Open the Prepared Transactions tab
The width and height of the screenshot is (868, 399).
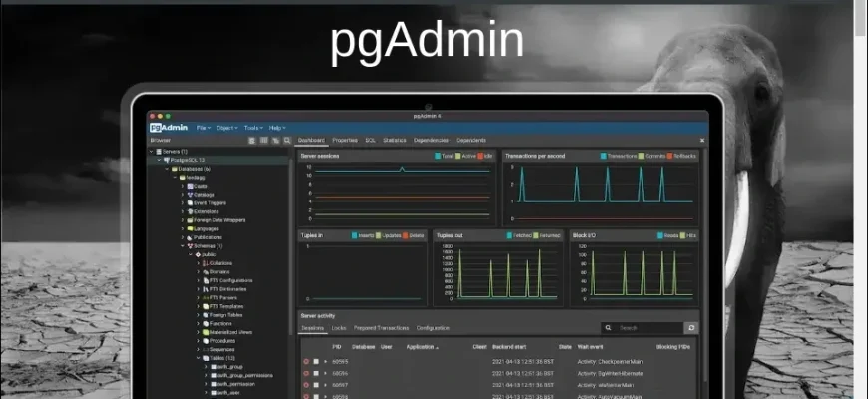(x=382, y=327)
